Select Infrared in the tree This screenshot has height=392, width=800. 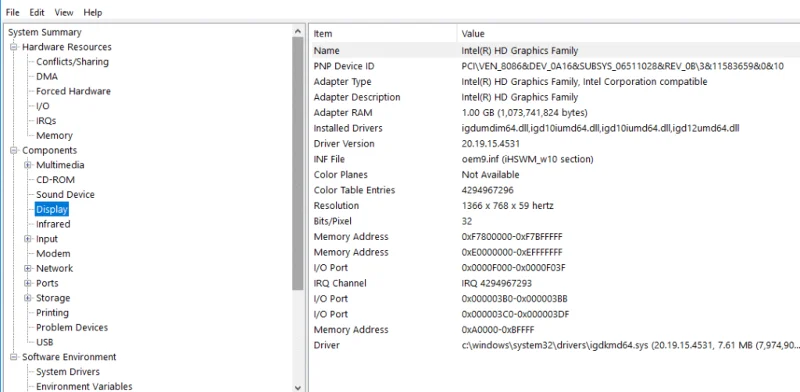coord(53,225)
